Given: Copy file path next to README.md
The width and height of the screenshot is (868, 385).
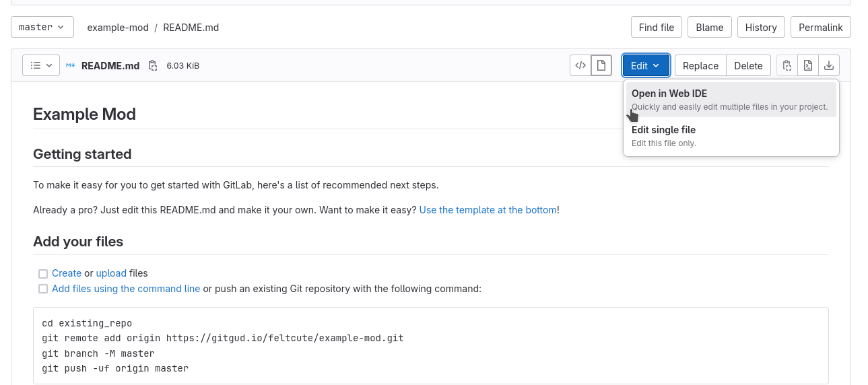Looking at the screenshot, I should (x=153, y=66).
